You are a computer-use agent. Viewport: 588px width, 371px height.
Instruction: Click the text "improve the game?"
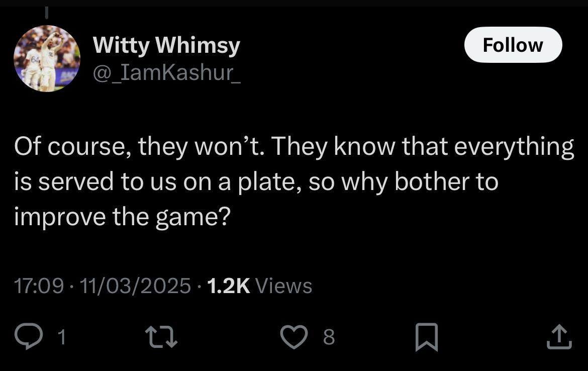coord(122,217)
